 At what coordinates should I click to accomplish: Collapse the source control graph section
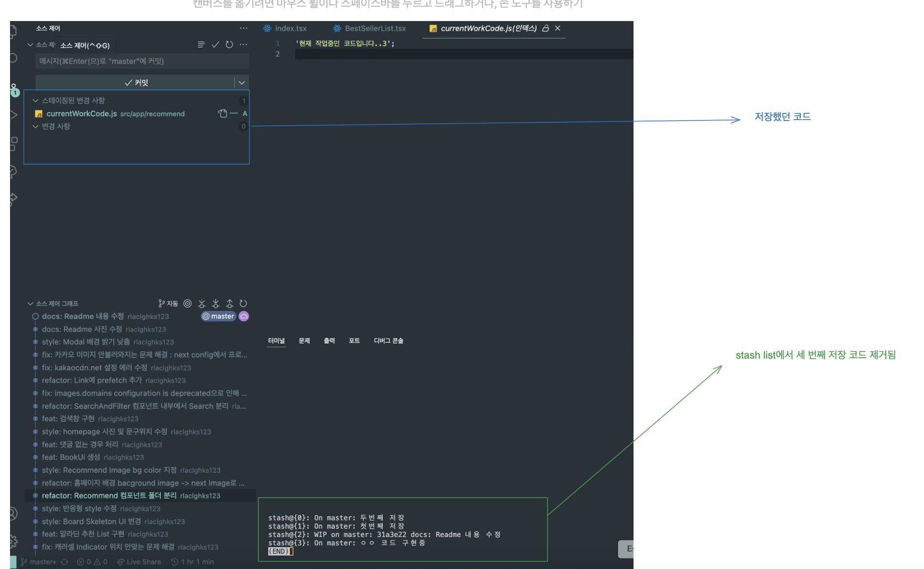tap(31, 304)
